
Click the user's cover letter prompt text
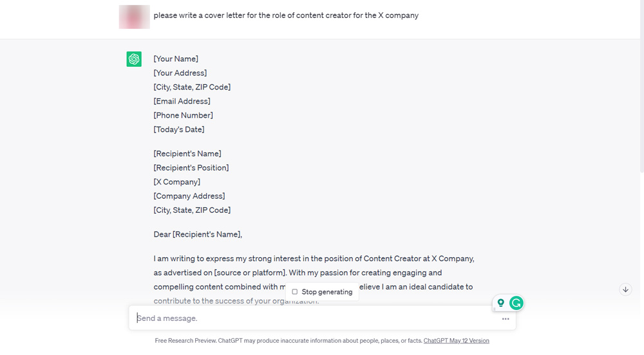[x=286, y=15]
